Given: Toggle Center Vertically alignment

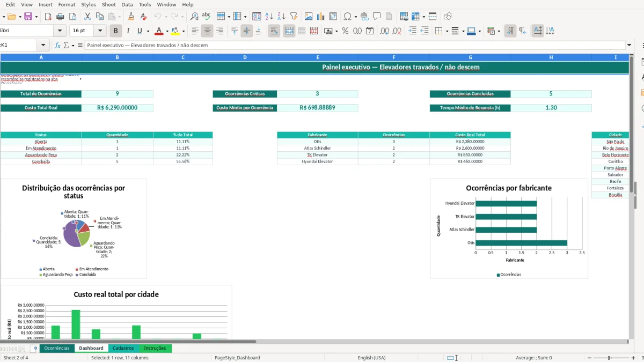Looking at the screenshot, I should click(247, 31).
